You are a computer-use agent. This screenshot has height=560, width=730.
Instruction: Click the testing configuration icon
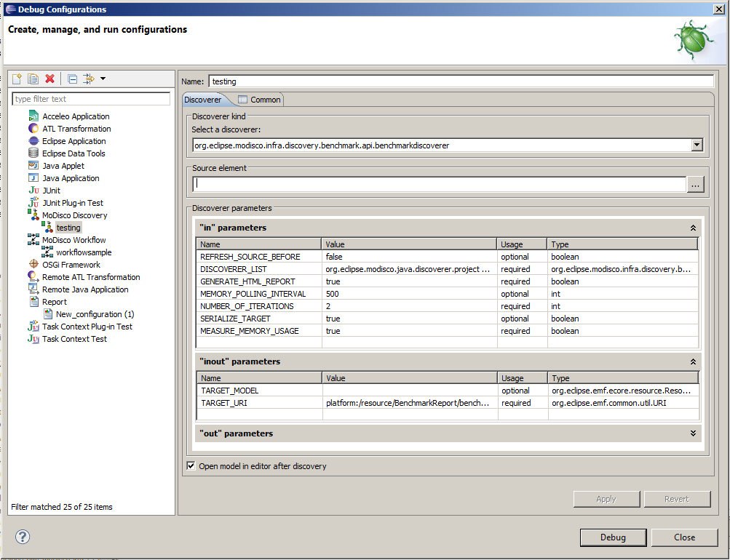coord(47,227)
